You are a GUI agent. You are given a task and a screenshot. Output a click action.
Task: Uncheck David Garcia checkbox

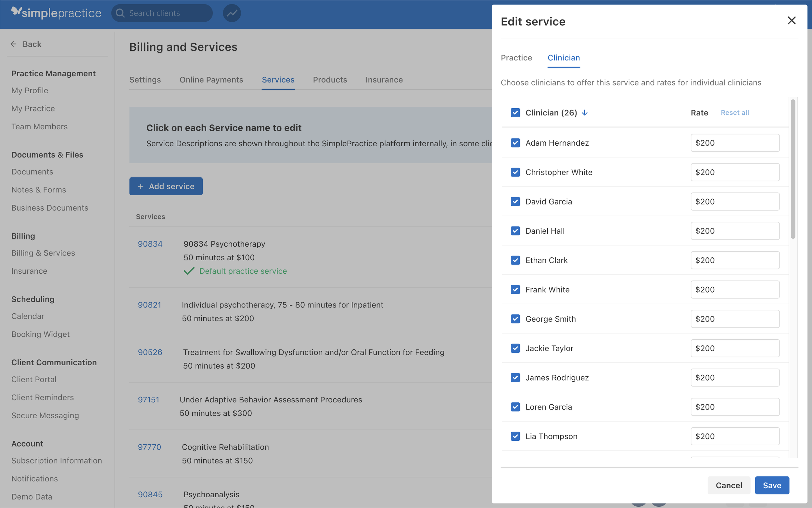pos(515,202)
